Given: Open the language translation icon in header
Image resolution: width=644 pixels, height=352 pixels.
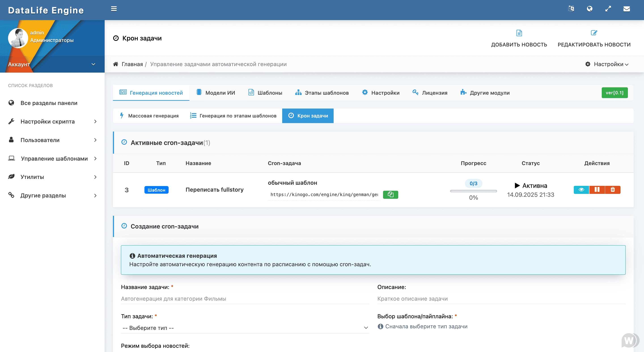Looking at the screenshot, I should pyautogui.click(x=571, y=9).
